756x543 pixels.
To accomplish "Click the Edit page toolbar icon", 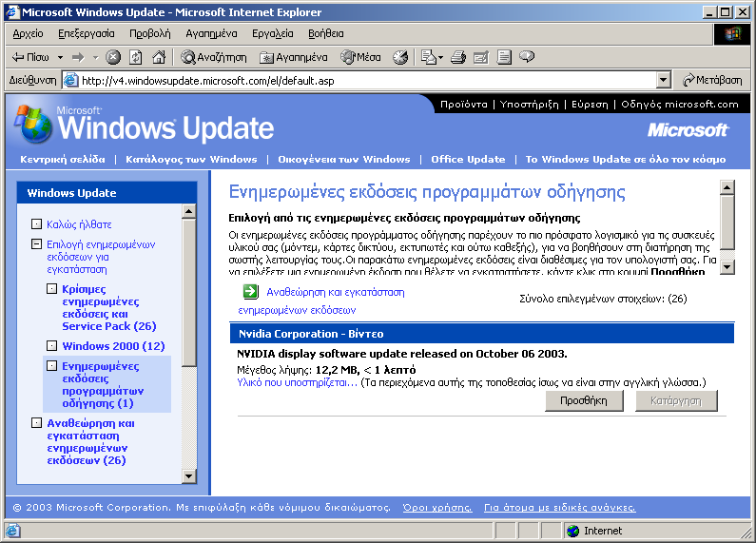I will point(481,57).
